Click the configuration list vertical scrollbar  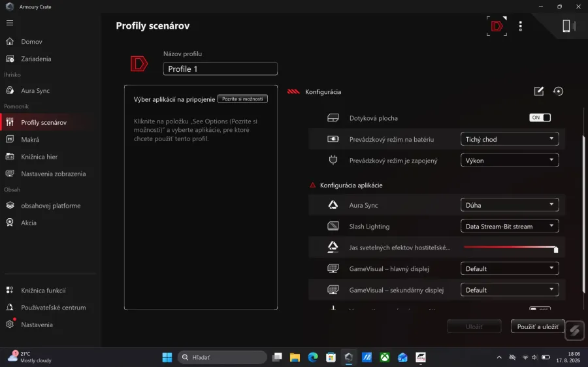click(583, 214)
